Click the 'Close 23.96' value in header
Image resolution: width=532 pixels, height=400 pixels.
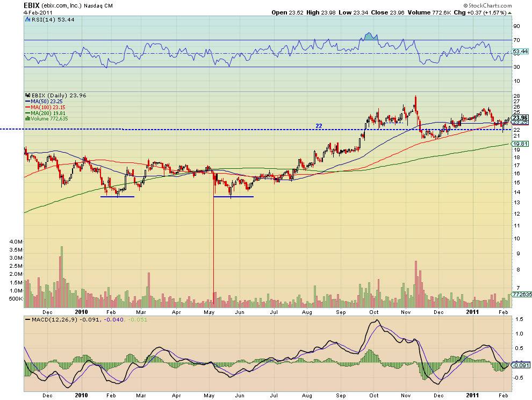coord(387,12)
